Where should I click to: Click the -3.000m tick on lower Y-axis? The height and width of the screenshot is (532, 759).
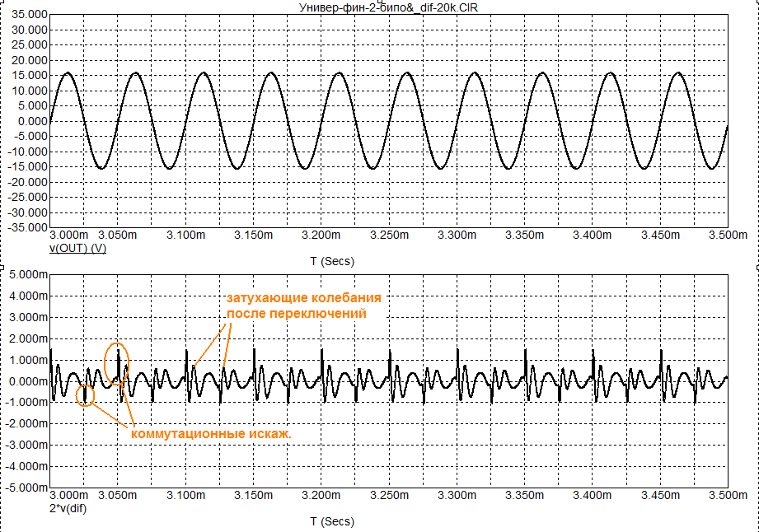pos(27,445)
